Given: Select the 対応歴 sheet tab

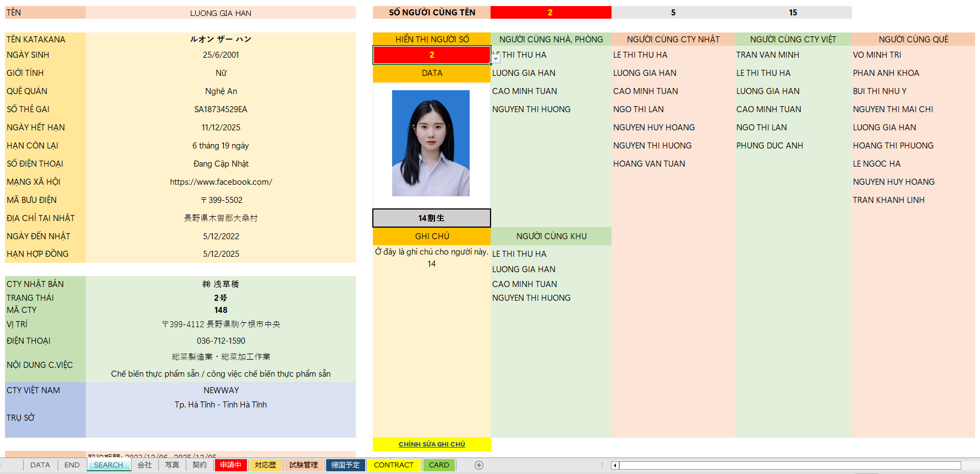Looking at the screenshot, I should click(x=265, y=465).
